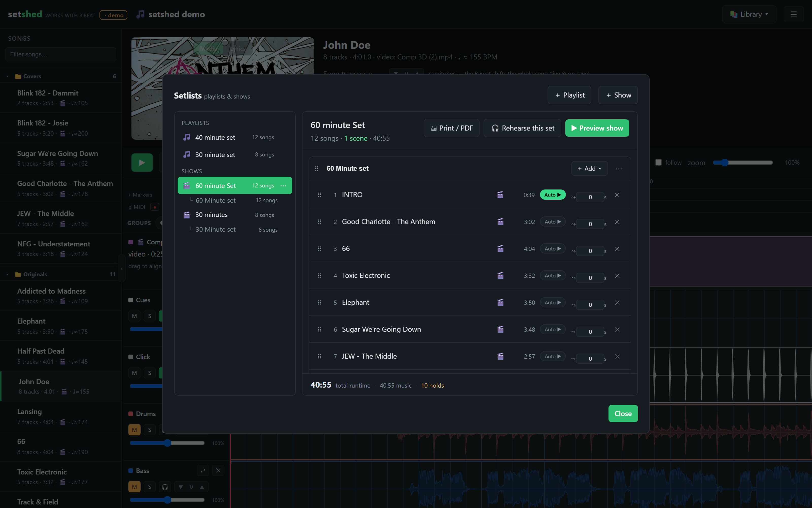Select the 40 minute set playlist
Viewport: 812px width, 508px height.
[x=235, y=137]
